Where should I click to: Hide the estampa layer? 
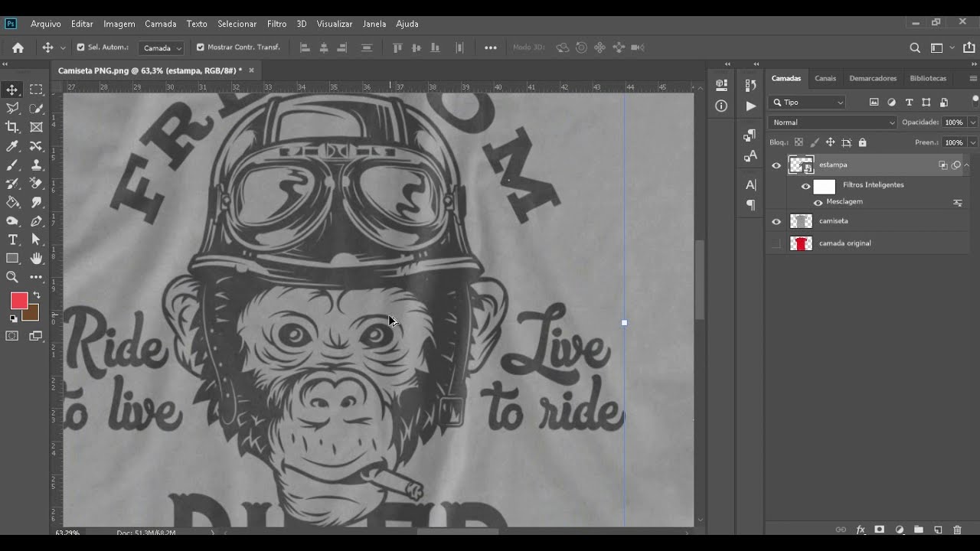[x=776, y=165]
